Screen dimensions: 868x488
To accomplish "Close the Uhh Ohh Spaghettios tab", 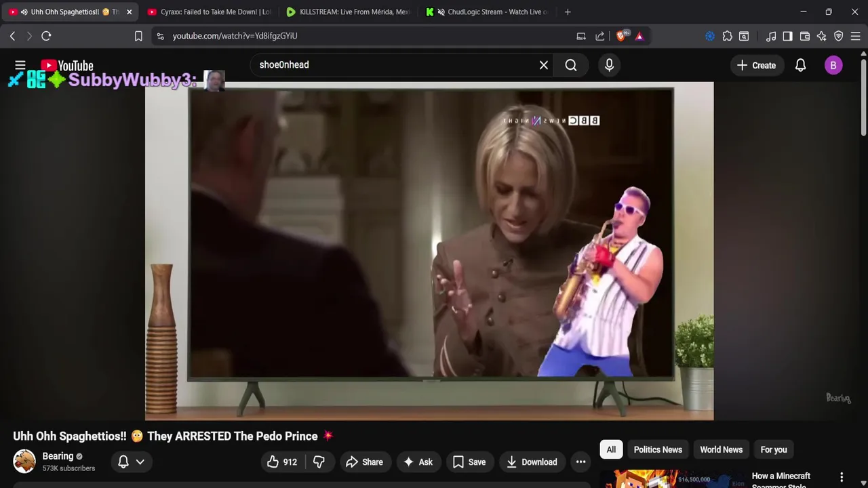I will point(129,12).
